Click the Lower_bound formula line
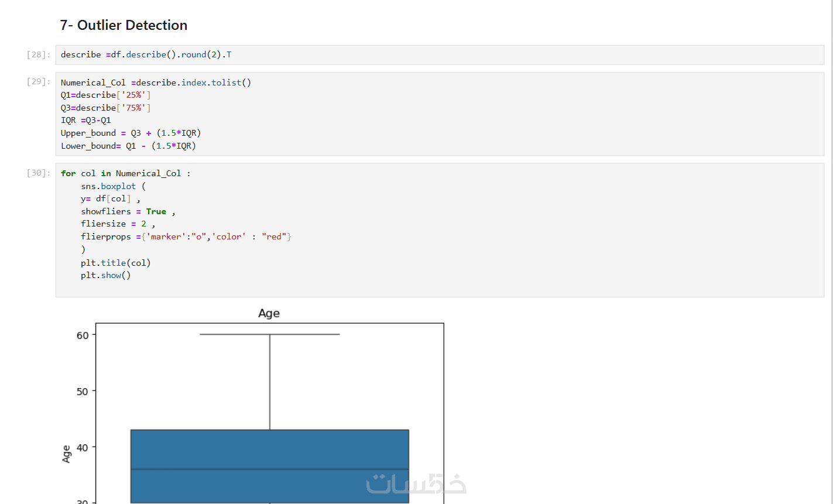Viewport: 833px width, 504px height. [128, 146]
